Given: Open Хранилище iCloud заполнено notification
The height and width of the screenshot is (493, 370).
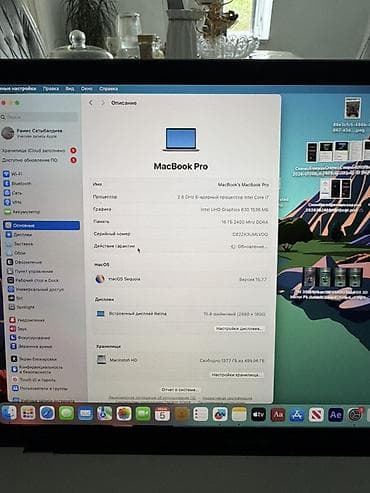Looking at the screenshot, I should 39,151.
